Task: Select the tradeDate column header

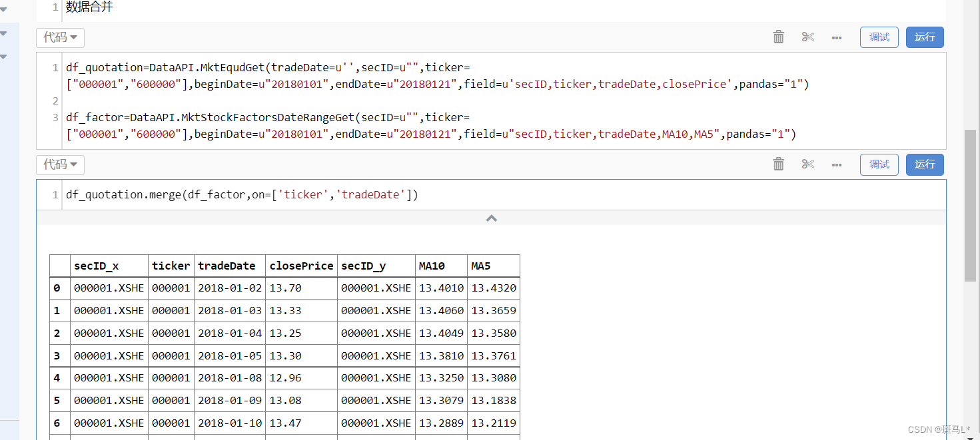Action: pyautogui.click(x=230, y=266)
